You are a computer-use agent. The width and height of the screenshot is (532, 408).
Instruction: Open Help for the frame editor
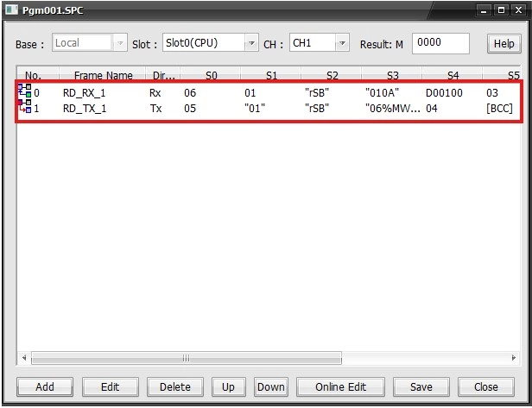coord(503,44)
